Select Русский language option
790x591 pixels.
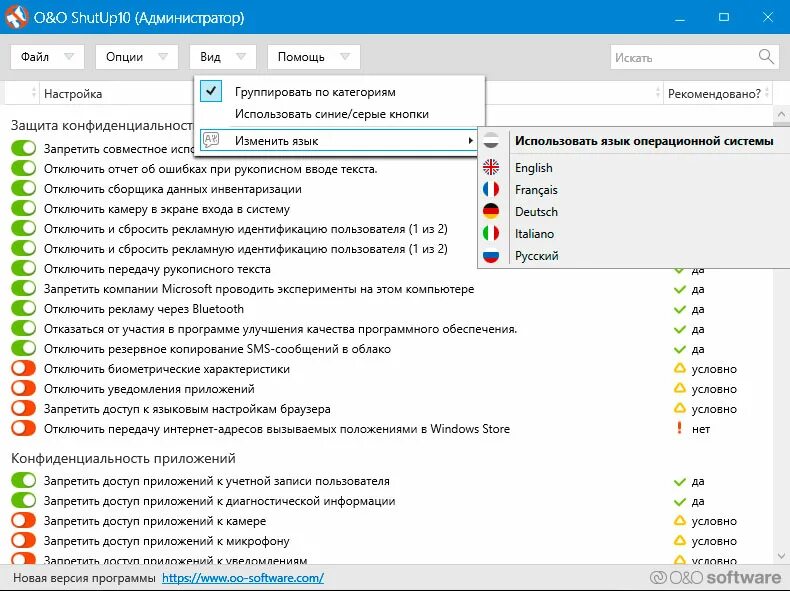coord(537,255)
